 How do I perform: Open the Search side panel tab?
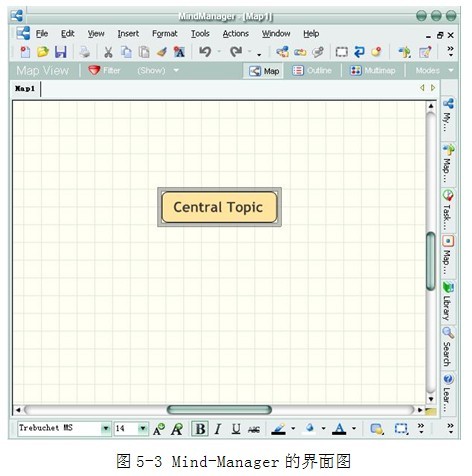(x=448, y=347)
